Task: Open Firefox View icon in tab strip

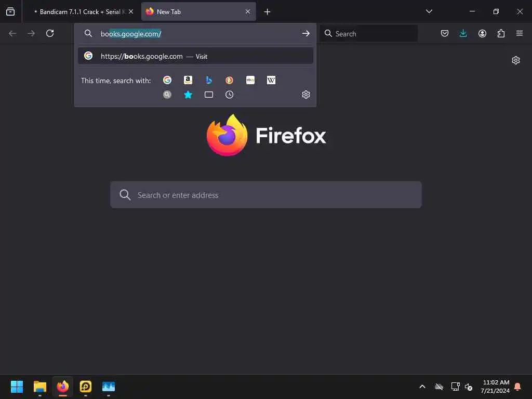Action: (10, 11)
